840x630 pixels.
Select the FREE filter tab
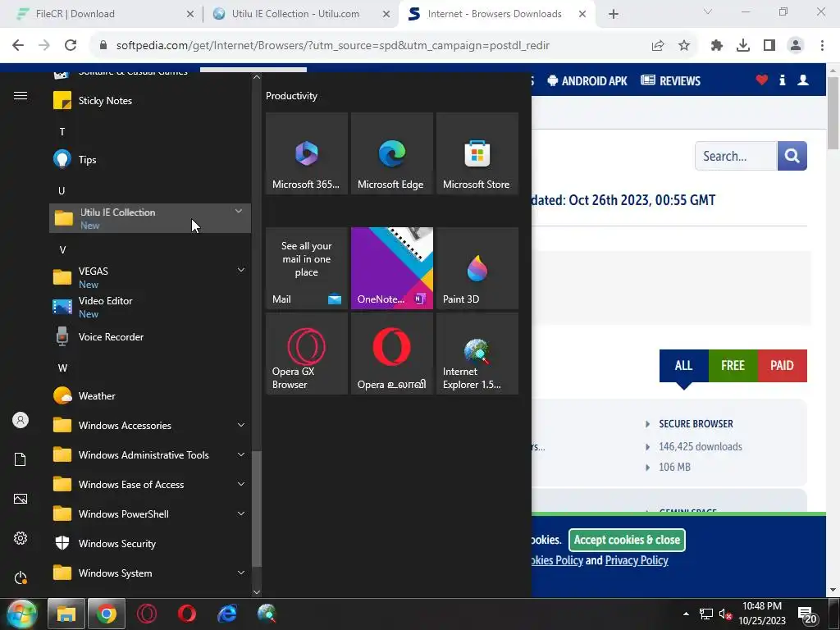coord(733,366)
